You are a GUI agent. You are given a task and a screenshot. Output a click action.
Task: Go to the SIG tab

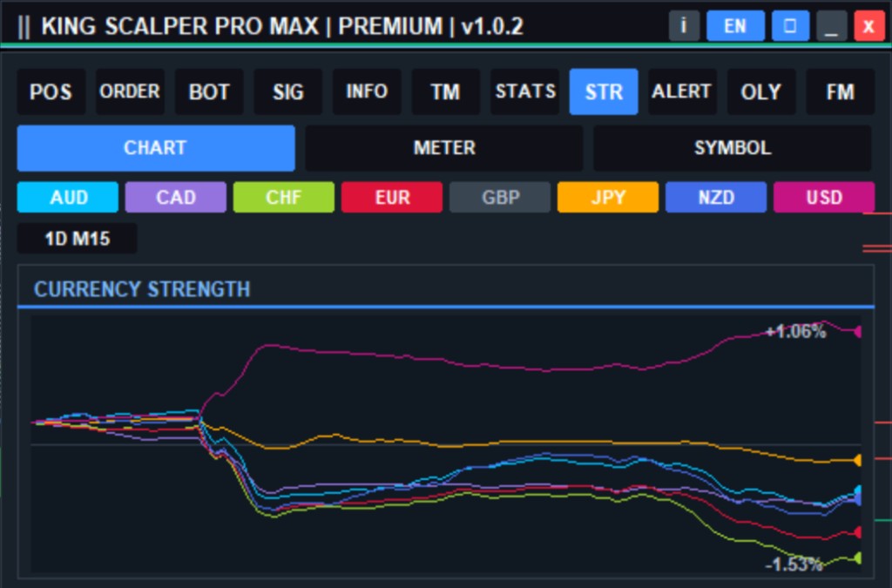coord(287,91)
